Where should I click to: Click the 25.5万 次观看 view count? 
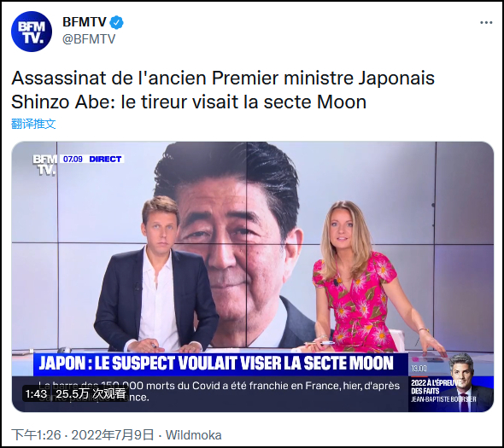tap(91, 393)
